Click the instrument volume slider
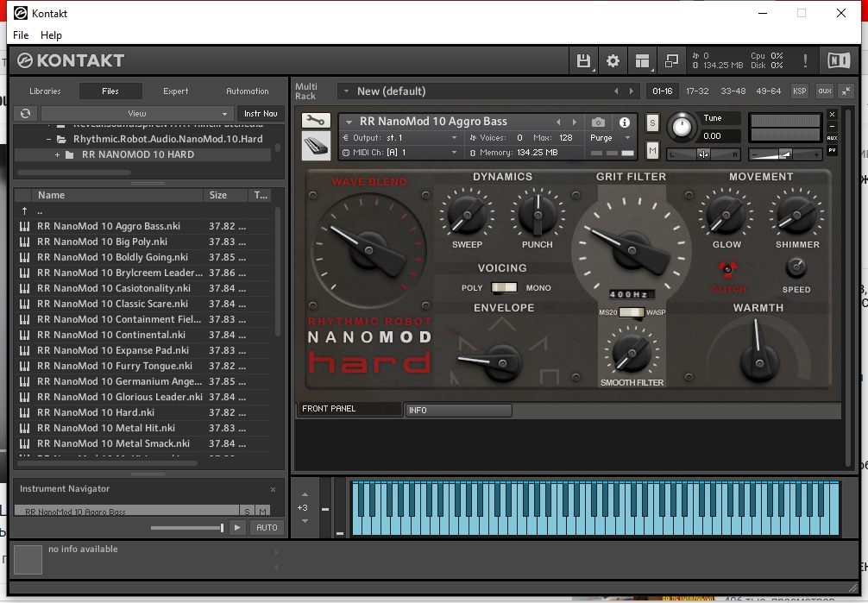The image size is (868, 603). click(784, 154)
